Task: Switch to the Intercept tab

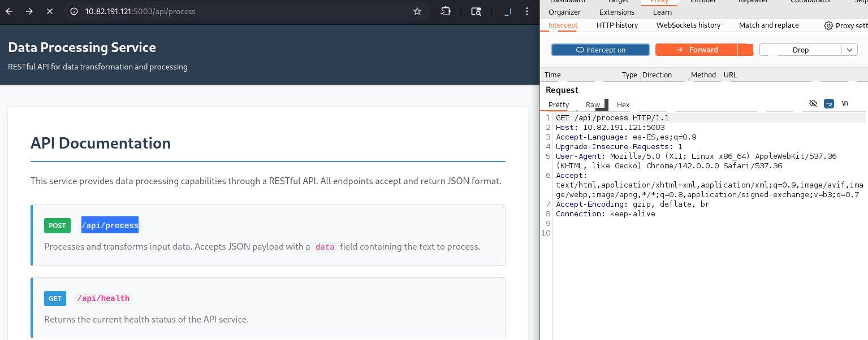Action: pyautogui.click(x=563, y=25)
